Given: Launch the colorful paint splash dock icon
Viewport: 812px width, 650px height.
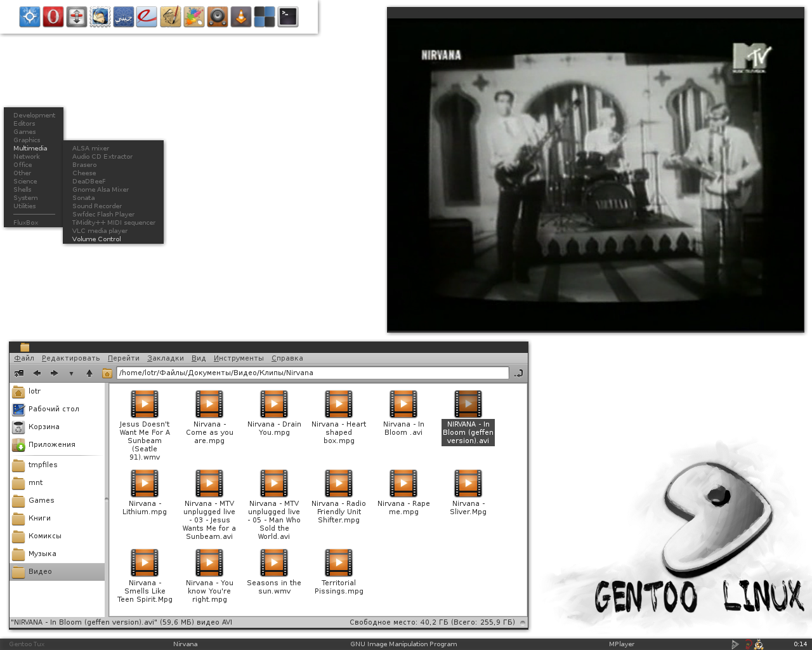Looking at the screenshot, I should click(x=193, y=17).
